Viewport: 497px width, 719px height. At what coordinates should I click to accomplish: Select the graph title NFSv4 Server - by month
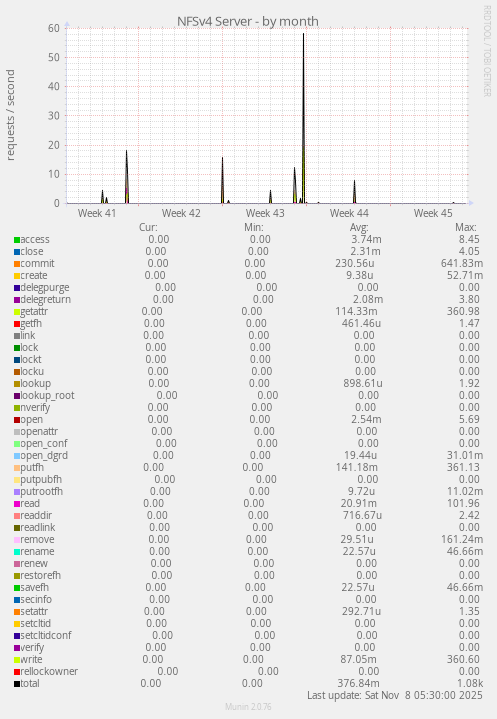(248, 21)
